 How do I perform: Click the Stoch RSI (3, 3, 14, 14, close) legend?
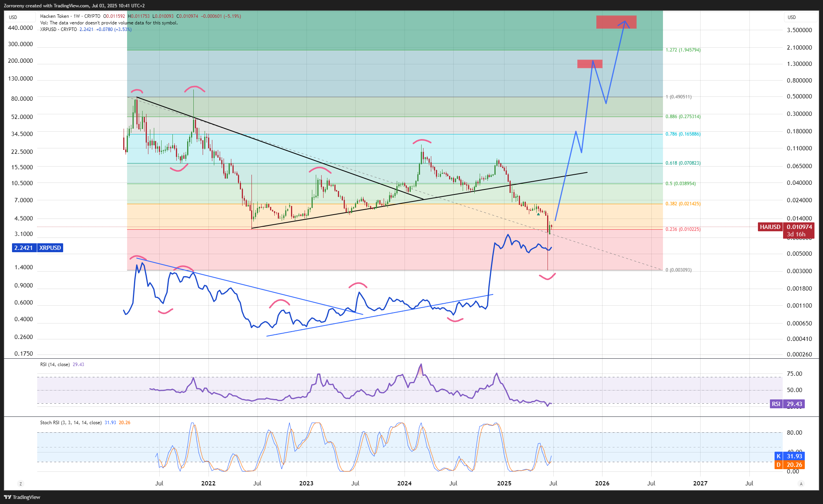(71, 423)
